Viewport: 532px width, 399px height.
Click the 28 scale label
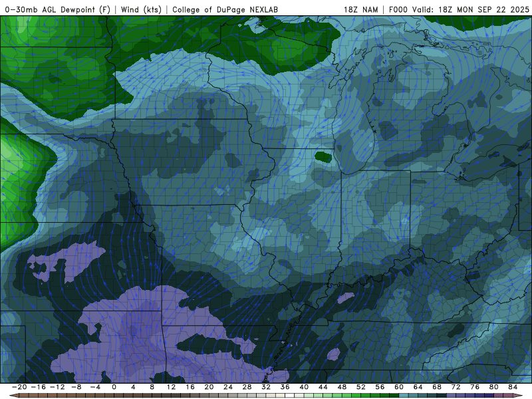[x=247, y=387]
